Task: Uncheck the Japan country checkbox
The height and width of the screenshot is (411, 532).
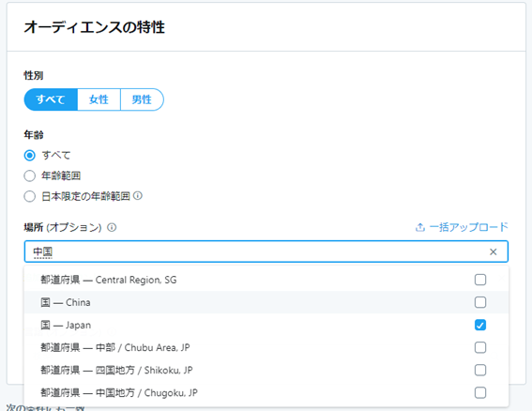Action: tap(480, 325)
